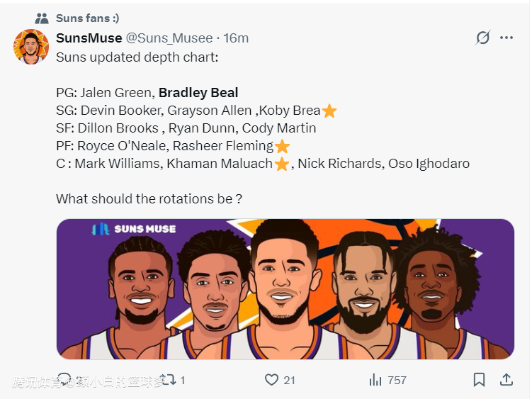Open the SunsMuse profile avatar
Viewport: 532px width, 399px height.
tap(30, 47)
